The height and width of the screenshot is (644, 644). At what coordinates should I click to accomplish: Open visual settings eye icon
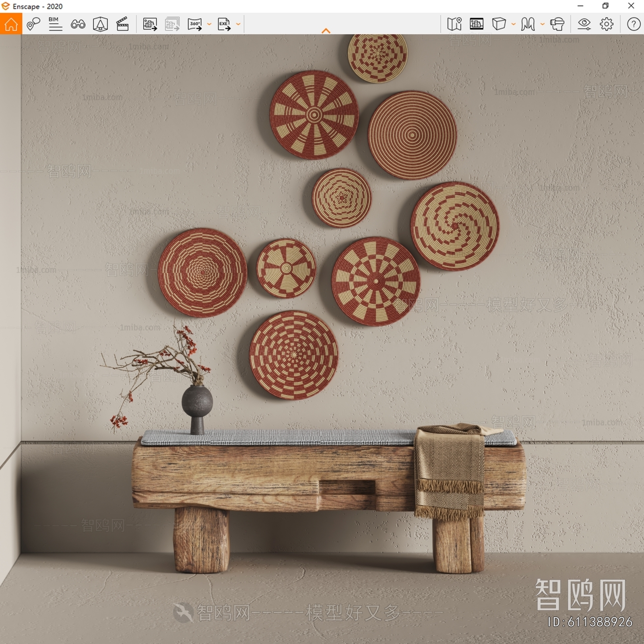[584, 24]
